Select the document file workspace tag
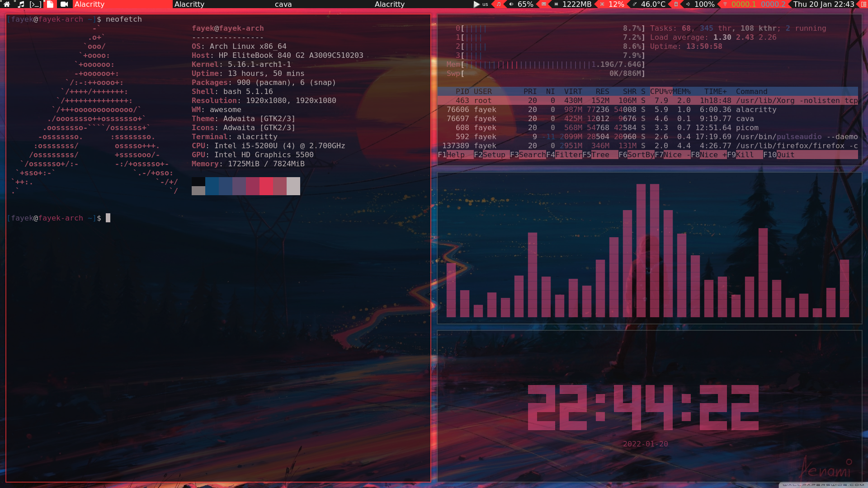Screen dimensions: 868x488 [x=50, y=4]
